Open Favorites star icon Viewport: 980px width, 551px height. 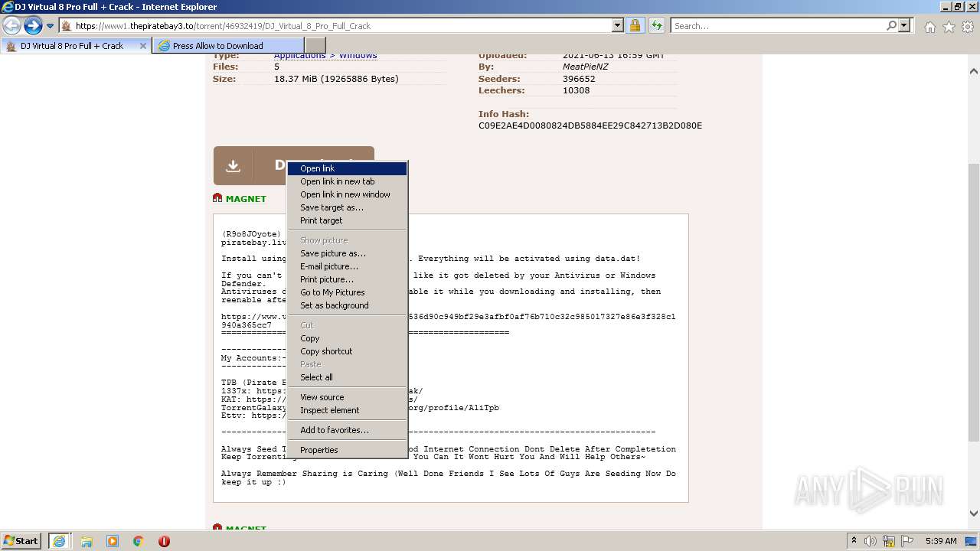tap(949, 27)
